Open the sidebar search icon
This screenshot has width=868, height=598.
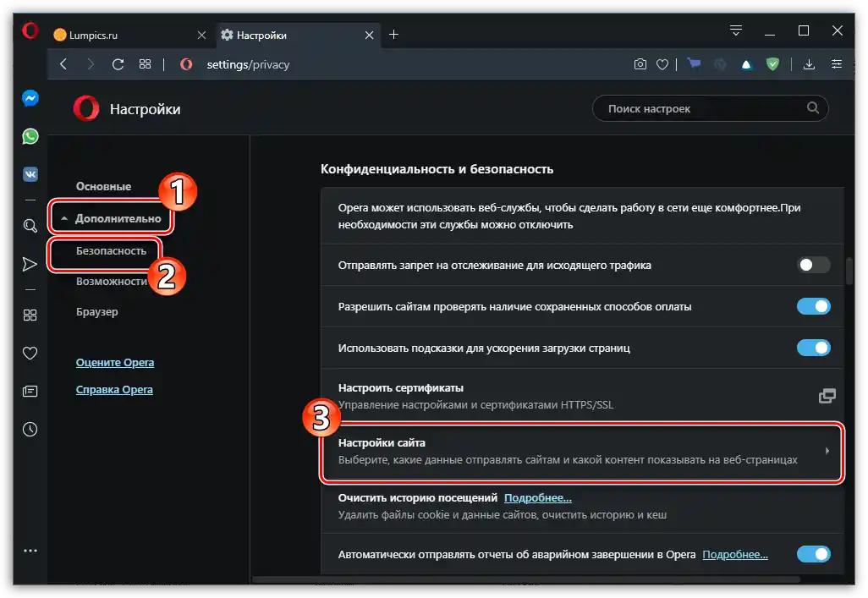tap(30, 225)
